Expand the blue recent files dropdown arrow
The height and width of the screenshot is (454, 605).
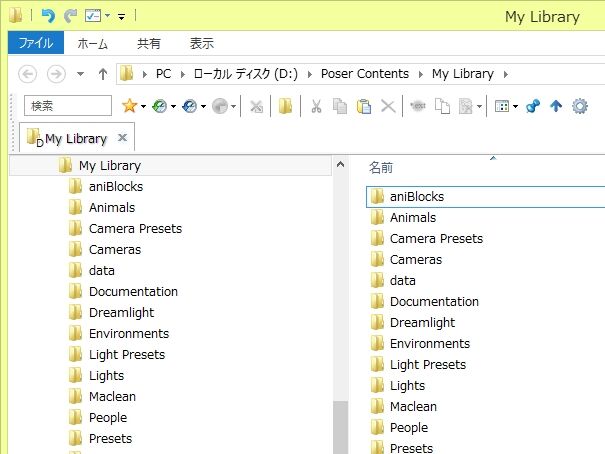[203, 106]
